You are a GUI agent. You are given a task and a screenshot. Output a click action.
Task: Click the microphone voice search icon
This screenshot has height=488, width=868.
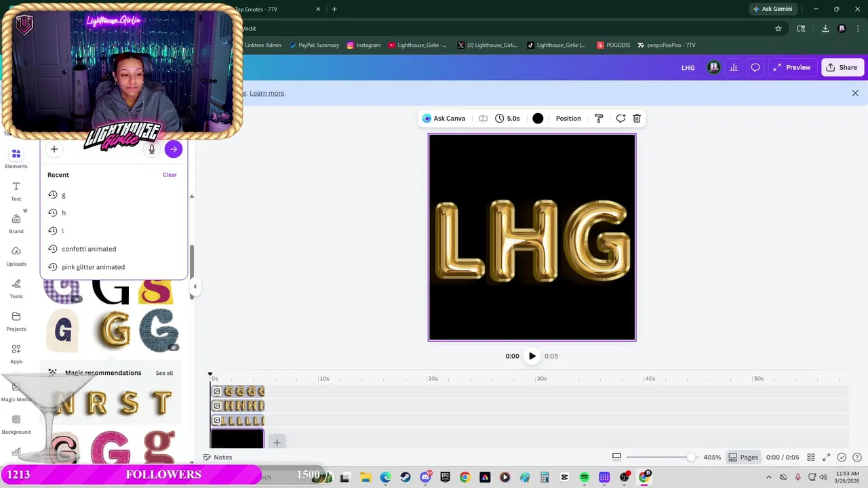(152, 149)
